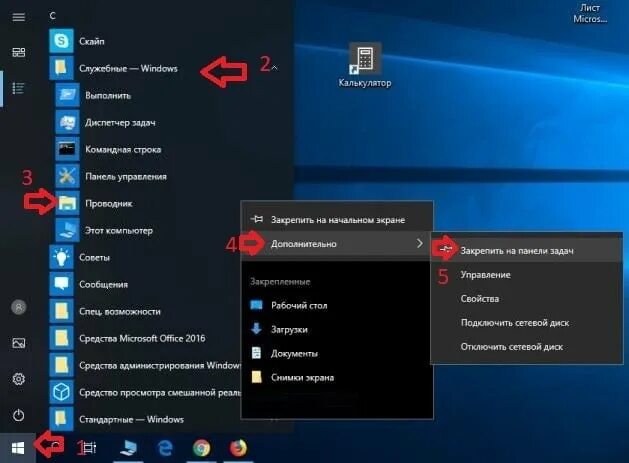Click the Средства администрирования Windows folder icon

[x=61, y=365]
